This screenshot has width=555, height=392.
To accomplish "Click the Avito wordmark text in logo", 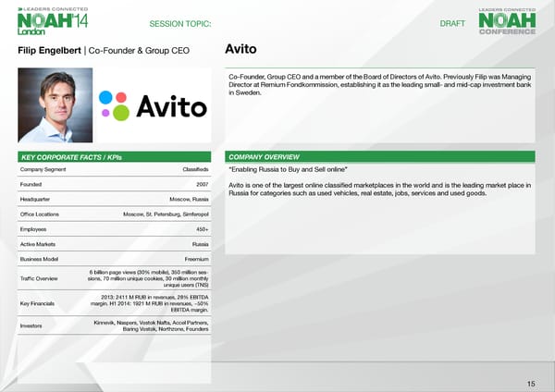I will pos(171,105).
